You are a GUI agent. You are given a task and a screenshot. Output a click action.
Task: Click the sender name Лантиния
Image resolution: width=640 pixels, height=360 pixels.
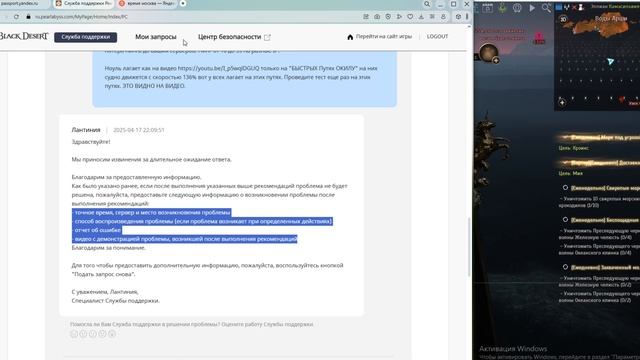pyautogui.click(x=86, y=130)
